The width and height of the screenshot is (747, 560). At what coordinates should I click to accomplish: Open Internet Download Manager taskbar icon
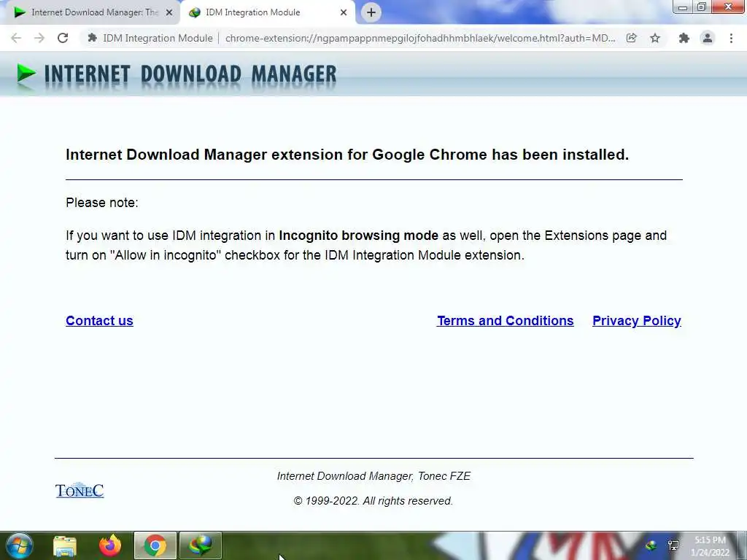click(x=201, y=545)
